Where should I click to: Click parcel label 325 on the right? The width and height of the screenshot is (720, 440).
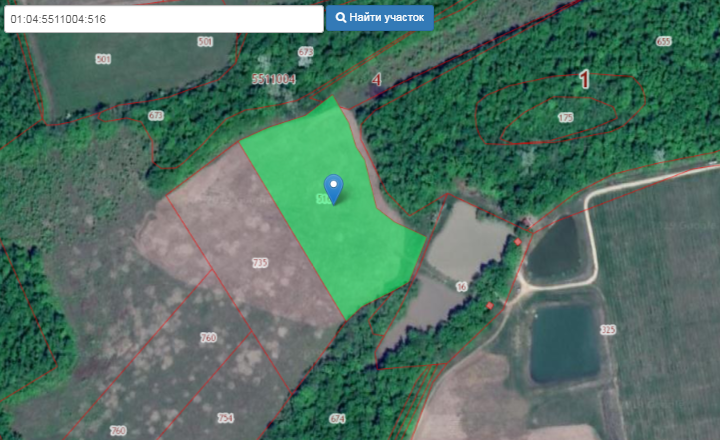pos(607,329)
